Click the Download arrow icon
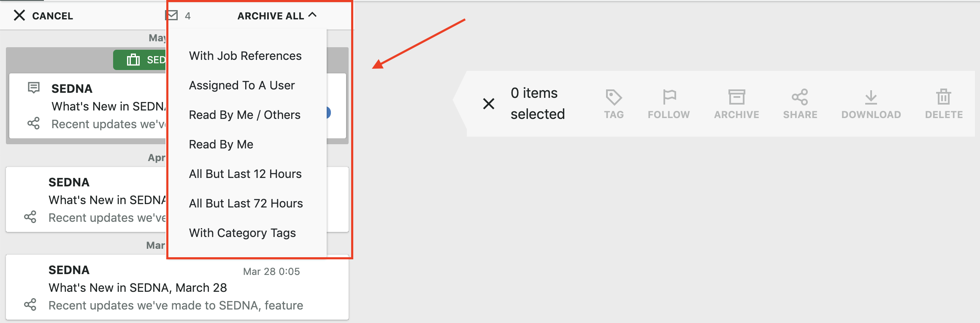 [871, 97]
